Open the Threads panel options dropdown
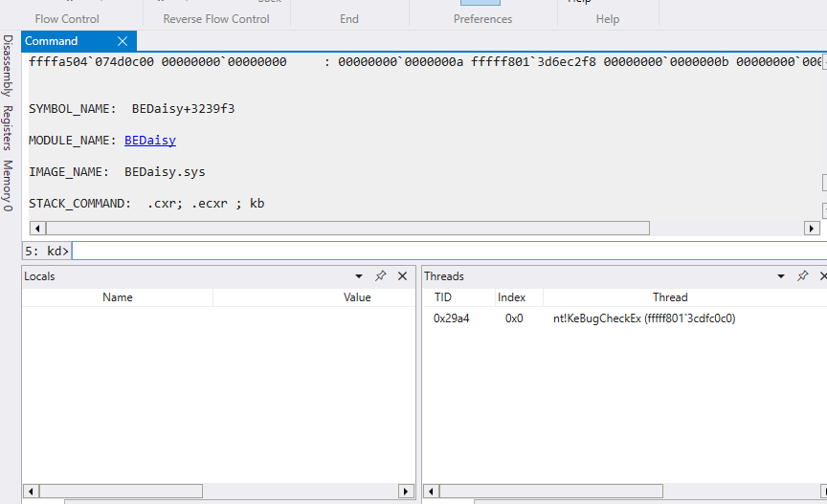 point(781,276)
